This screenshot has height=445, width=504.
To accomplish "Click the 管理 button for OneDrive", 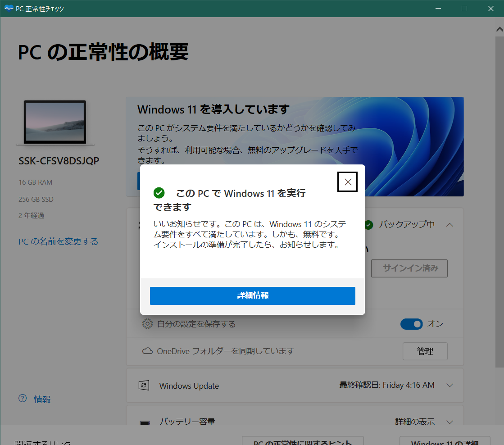I will point(425,351).
